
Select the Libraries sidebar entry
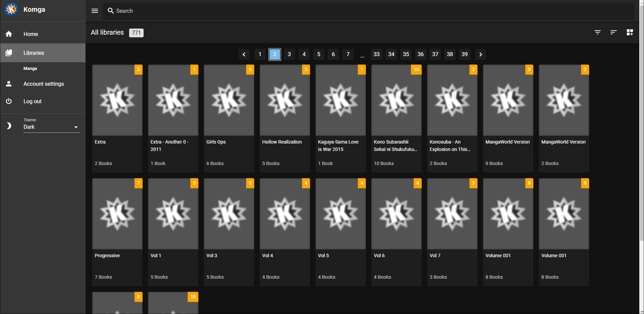pos(34,53)
